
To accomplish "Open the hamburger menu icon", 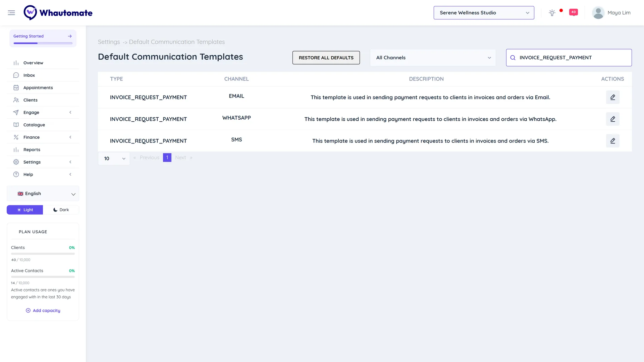I will [11, 13].
